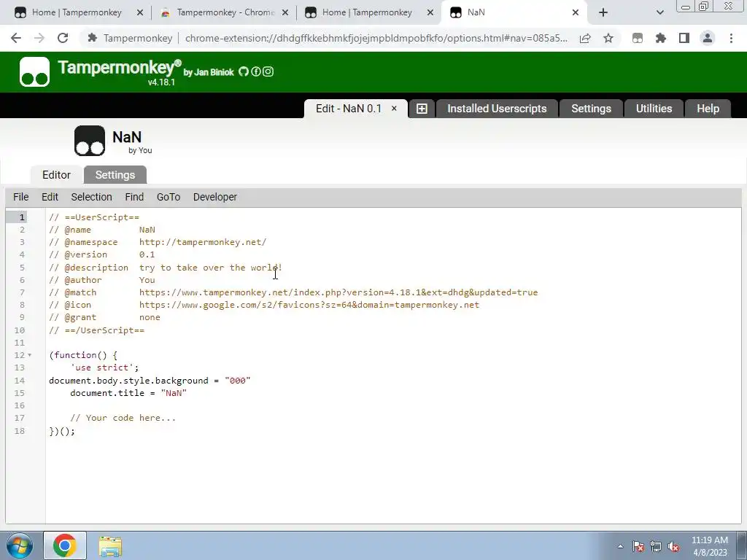Open the Selection menu
The image size is (747, 560).
point(91,197)
